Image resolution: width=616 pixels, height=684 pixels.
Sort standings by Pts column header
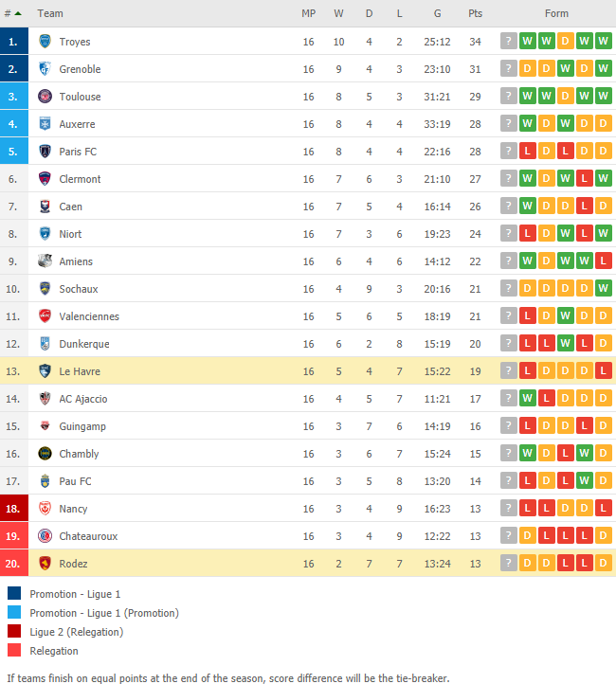pyautogui.click(x=475, y=13)
